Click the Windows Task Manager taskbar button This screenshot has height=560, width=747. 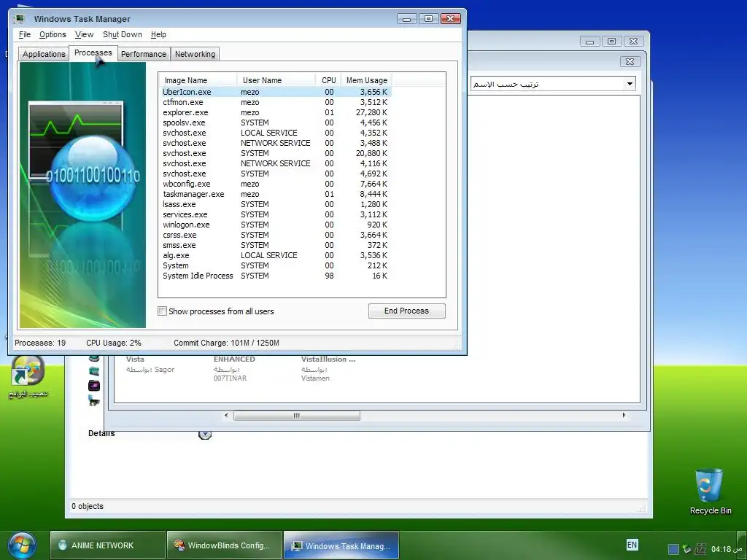(341, 545)
